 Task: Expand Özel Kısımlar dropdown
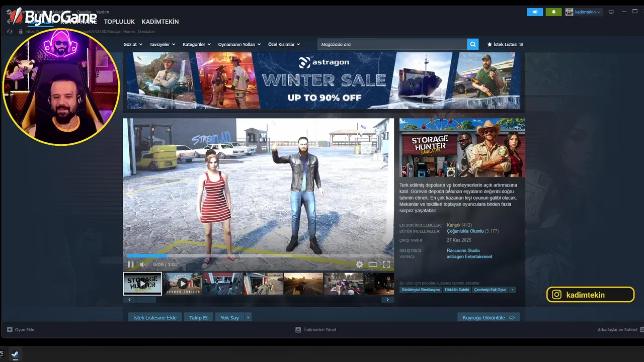tap(284, 44)
